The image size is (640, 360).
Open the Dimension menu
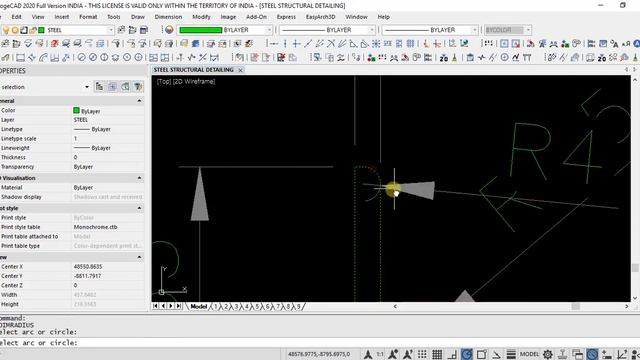pos(168,17)
